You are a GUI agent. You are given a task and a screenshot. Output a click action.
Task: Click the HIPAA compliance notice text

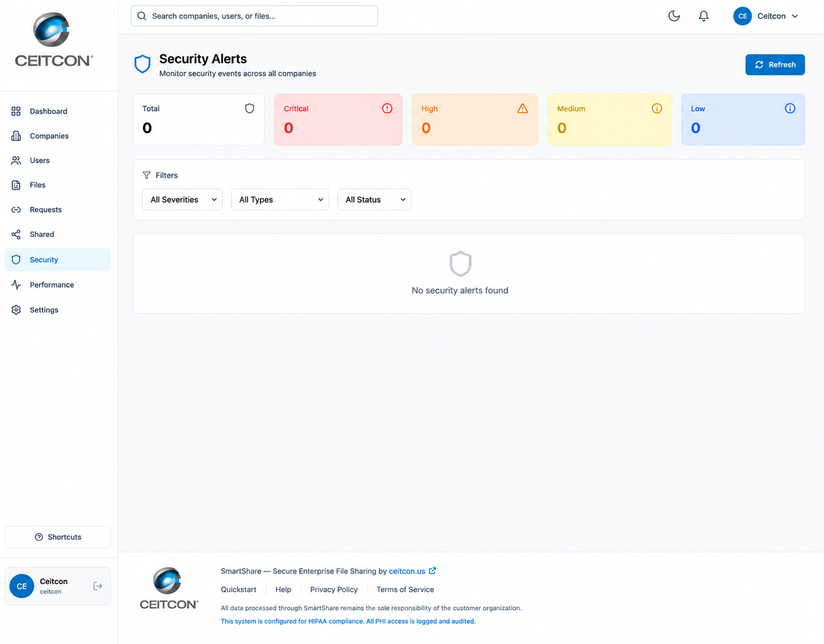pos(348,621)
